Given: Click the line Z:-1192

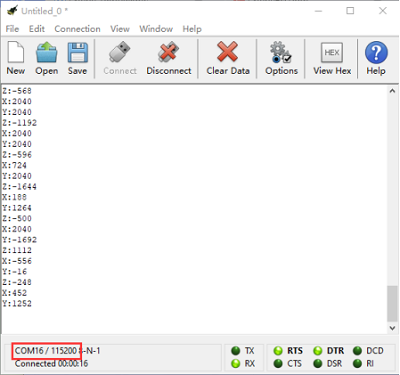Looking at the screenshot, I should (19, 123).
